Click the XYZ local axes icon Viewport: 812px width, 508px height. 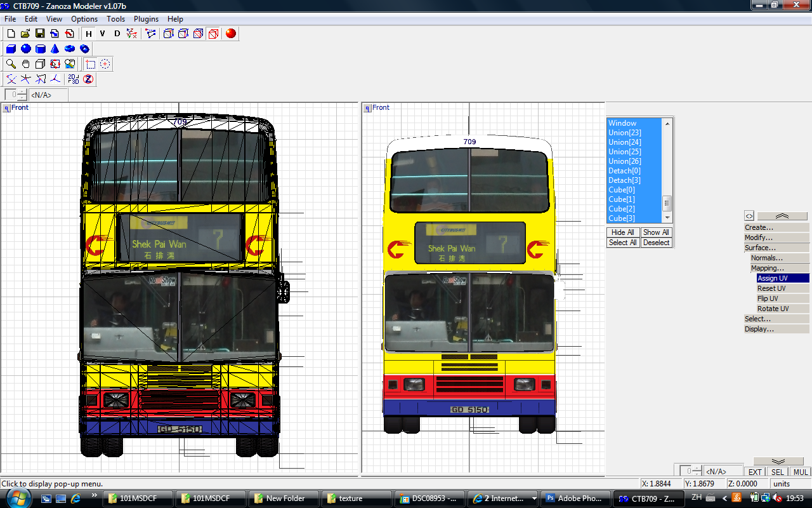[131, 34]
